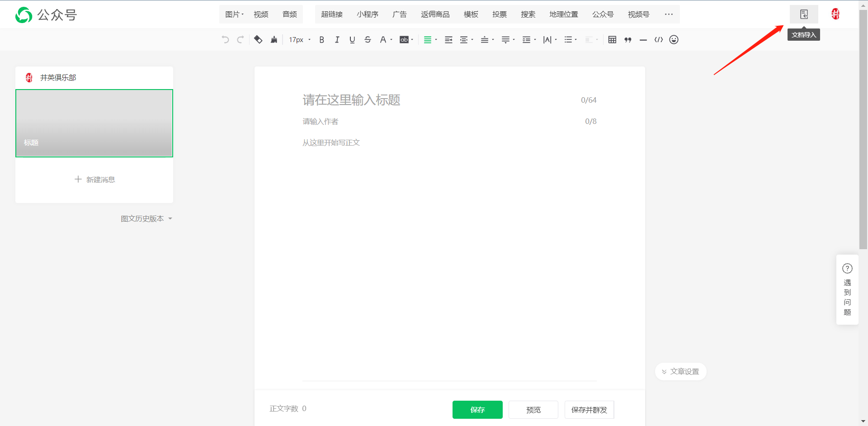The width and height of the screenshot is (868, 426).
Task: Click the paragraph indent icon
Action: [x=464, y=40]
